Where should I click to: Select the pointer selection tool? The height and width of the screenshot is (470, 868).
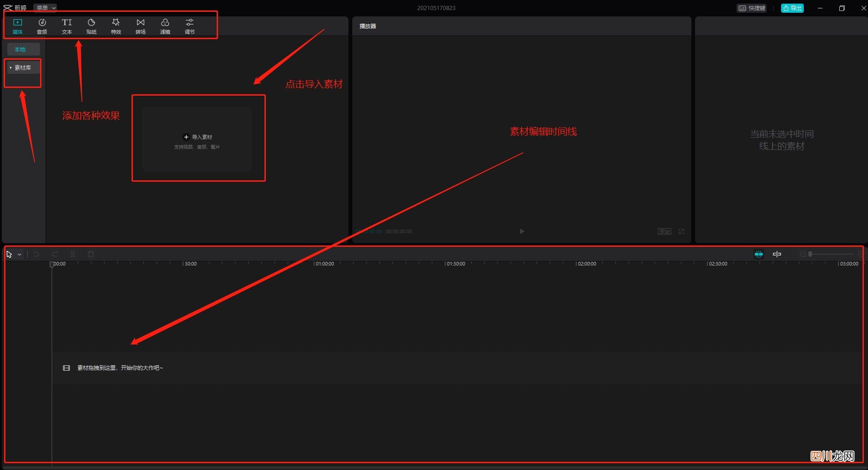click(9, 254)
